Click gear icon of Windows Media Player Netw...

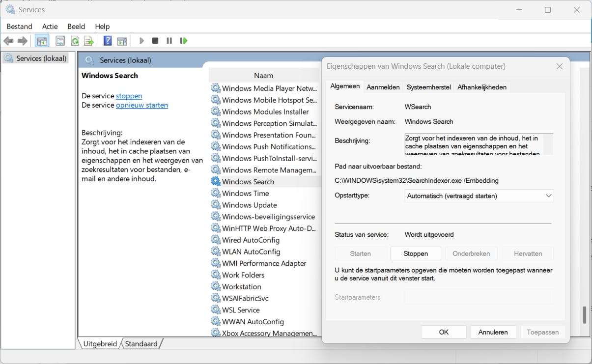(x=216, y=88)
